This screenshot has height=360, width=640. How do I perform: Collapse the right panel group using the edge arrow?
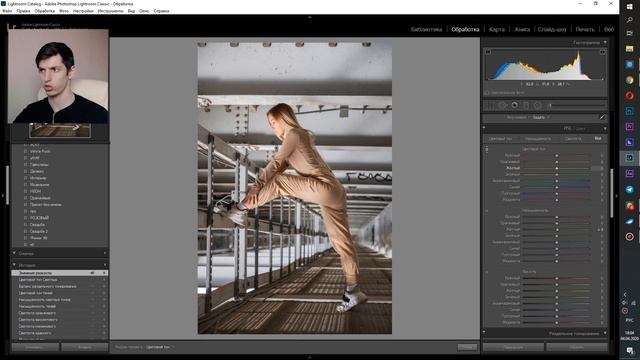(x=616, y=196)
